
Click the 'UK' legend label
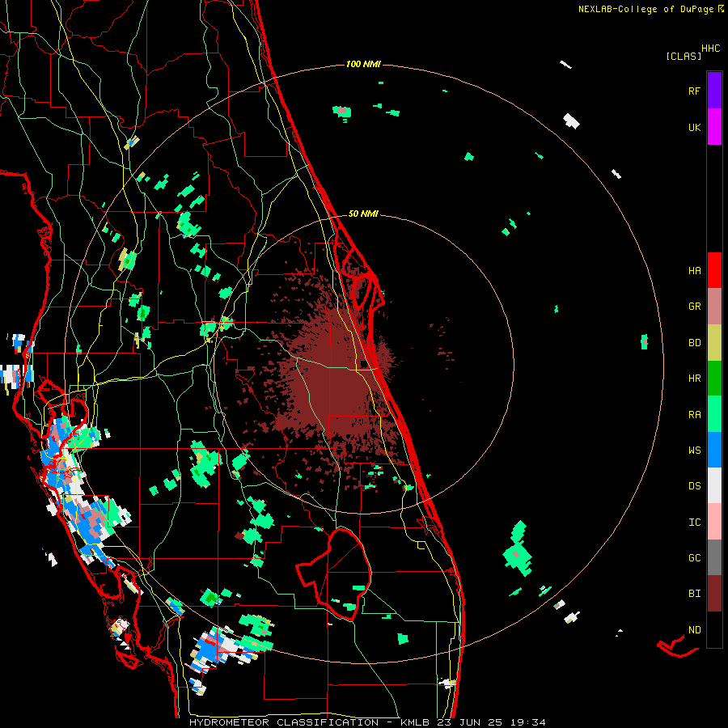(x=694, y=127)
